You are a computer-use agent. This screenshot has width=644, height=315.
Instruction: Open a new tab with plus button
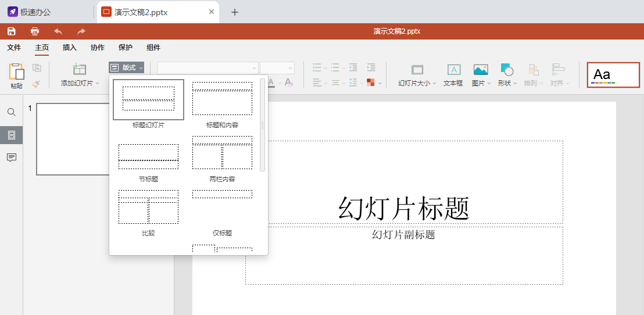[x=234, y=12]
